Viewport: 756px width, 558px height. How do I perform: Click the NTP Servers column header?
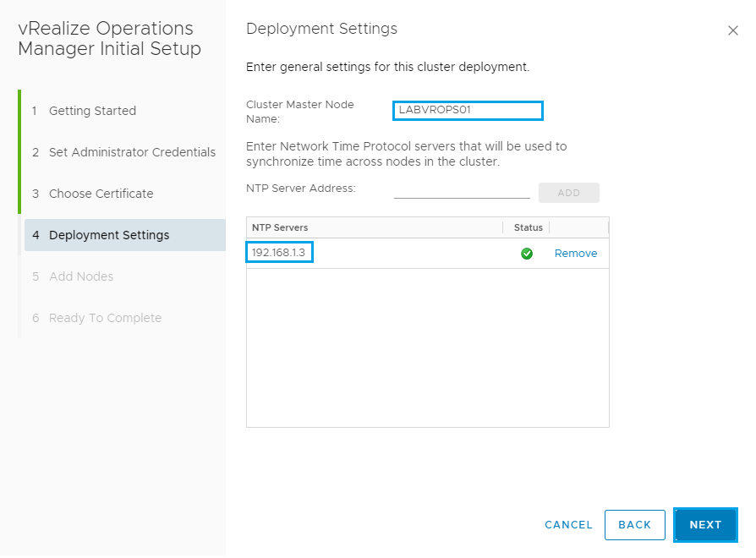(280, 227)
